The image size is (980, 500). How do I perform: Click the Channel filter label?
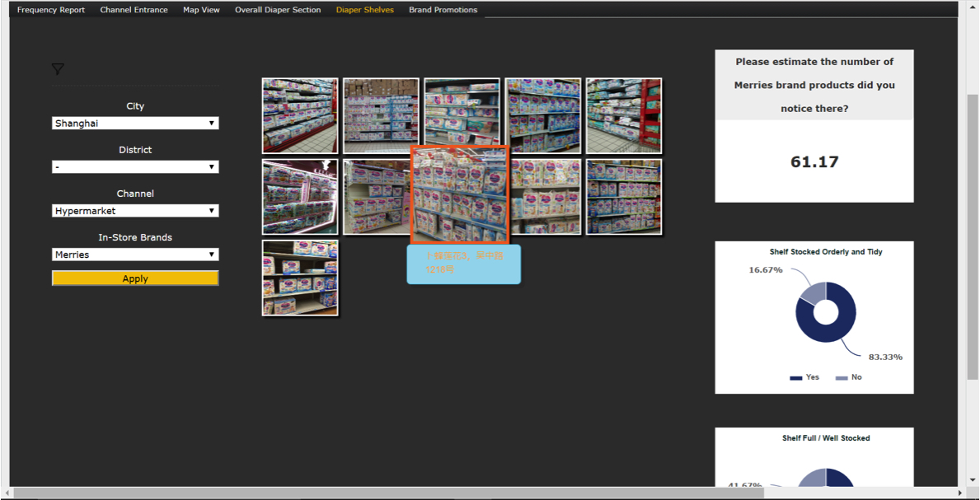(135, 194)
